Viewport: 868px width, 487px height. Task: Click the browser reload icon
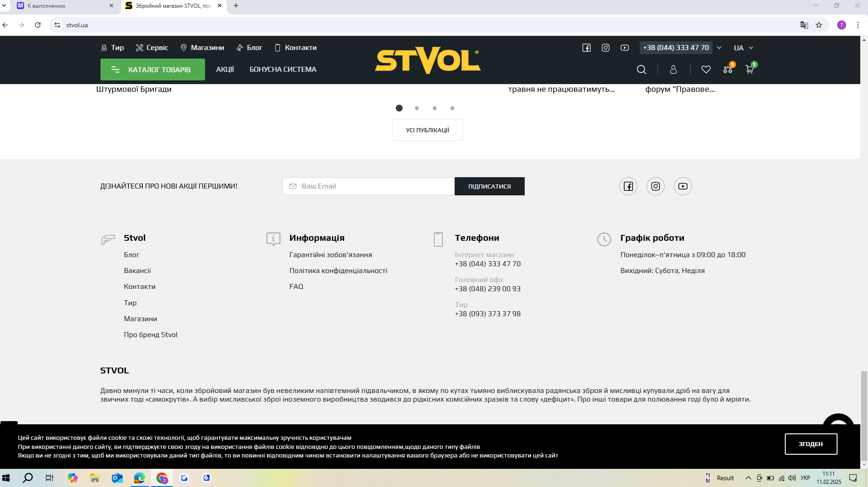(38, 25)
